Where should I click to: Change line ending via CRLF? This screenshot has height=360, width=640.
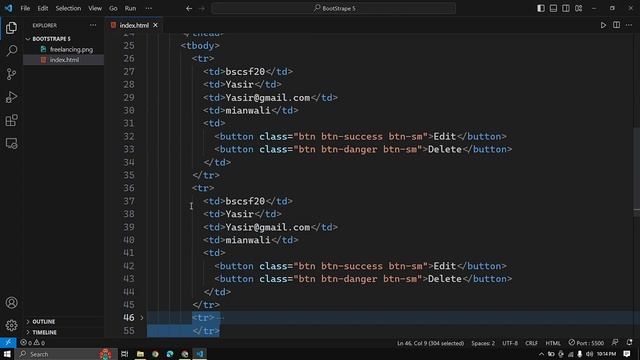pyautogui.click(x=531, y=343)
